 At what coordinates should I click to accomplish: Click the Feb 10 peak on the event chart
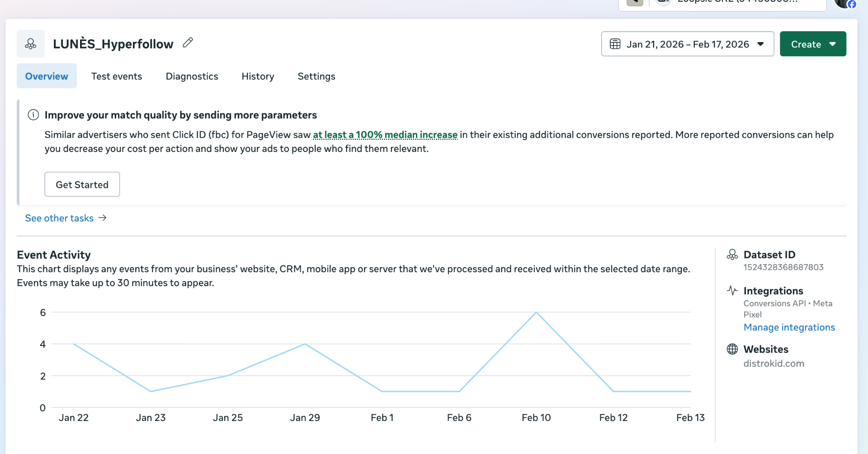(x=536, y=312)
